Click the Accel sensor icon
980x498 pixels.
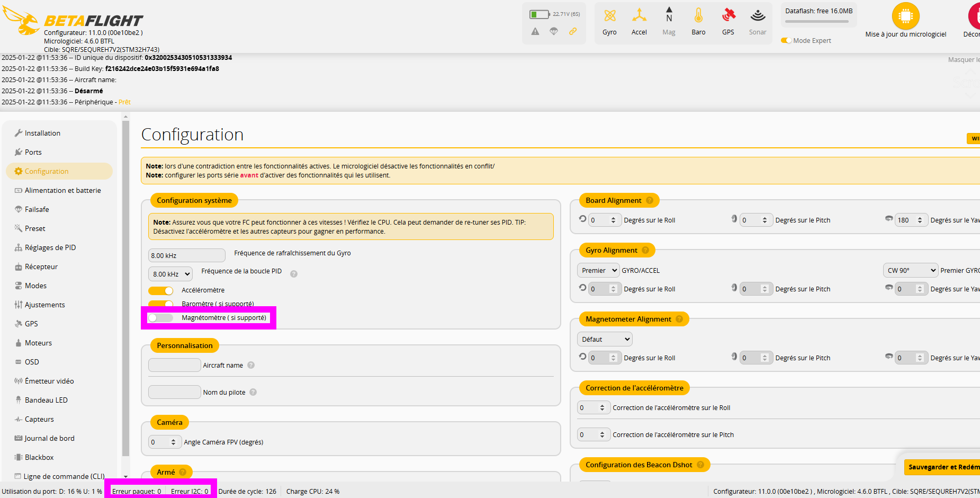[x=639, y=16]
